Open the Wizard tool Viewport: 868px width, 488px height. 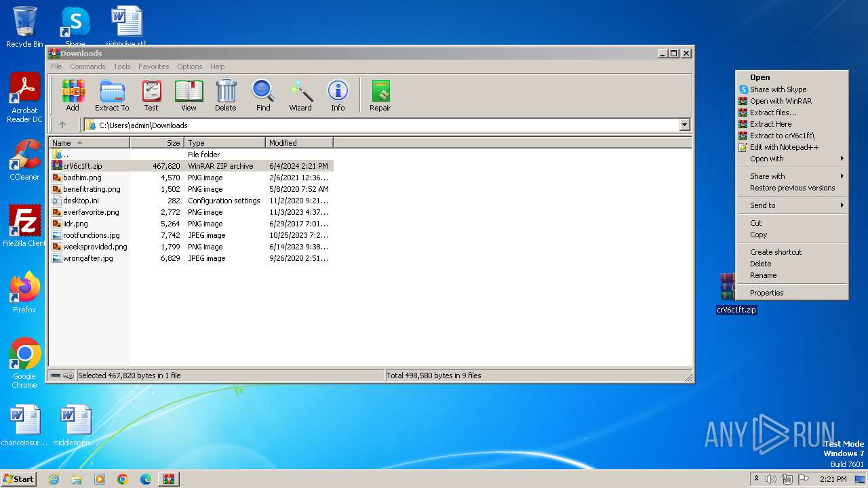pos(300,95)
